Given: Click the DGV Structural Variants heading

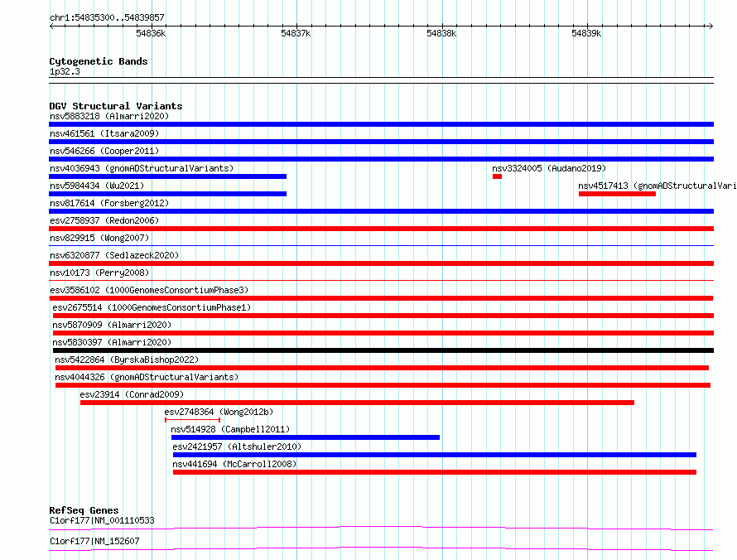Looking at the screenshot, I should point(116,106).
